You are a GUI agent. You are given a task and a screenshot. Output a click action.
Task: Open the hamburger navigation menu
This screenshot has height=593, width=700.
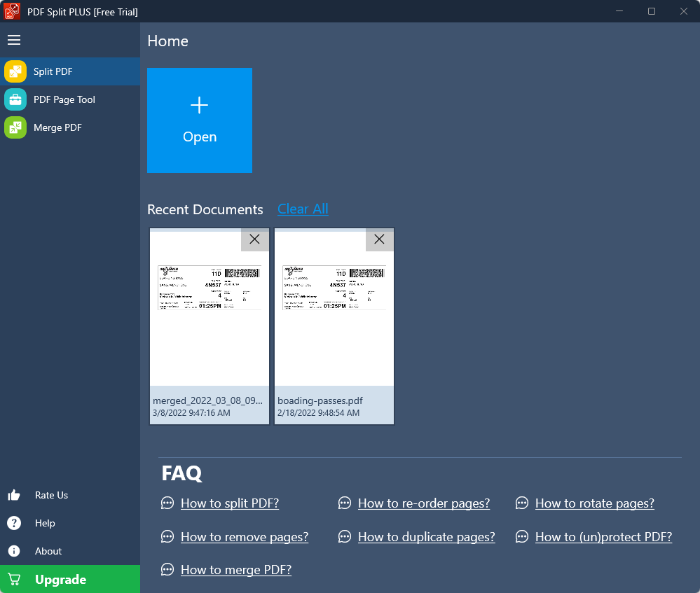(14, 40)
